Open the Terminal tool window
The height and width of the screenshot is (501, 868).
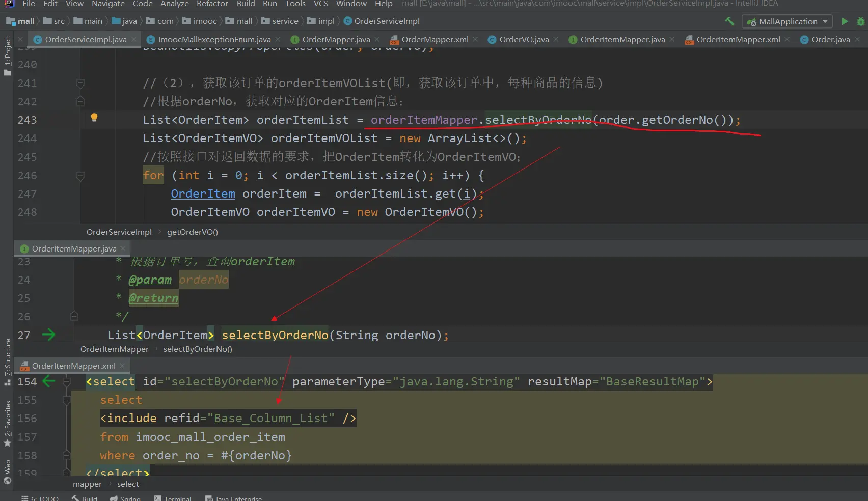click(x=177, y=498)
